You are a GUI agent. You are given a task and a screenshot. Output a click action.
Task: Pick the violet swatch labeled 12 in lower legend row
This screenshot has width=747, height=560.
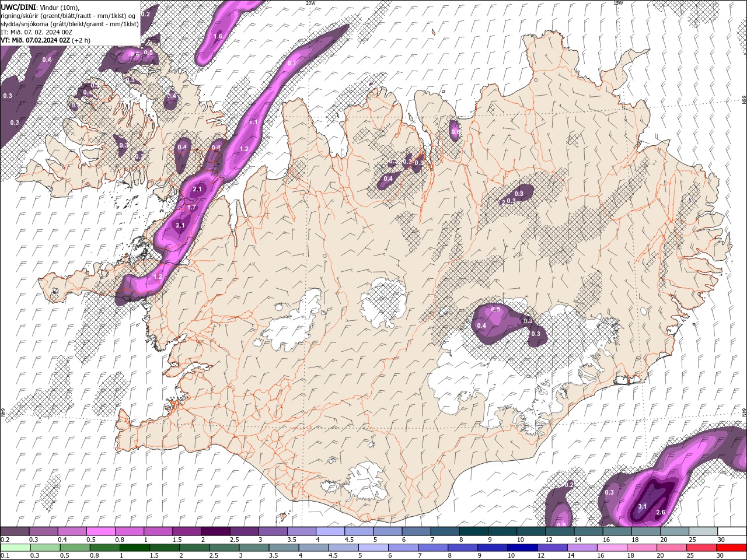click(x=552, y=548)
